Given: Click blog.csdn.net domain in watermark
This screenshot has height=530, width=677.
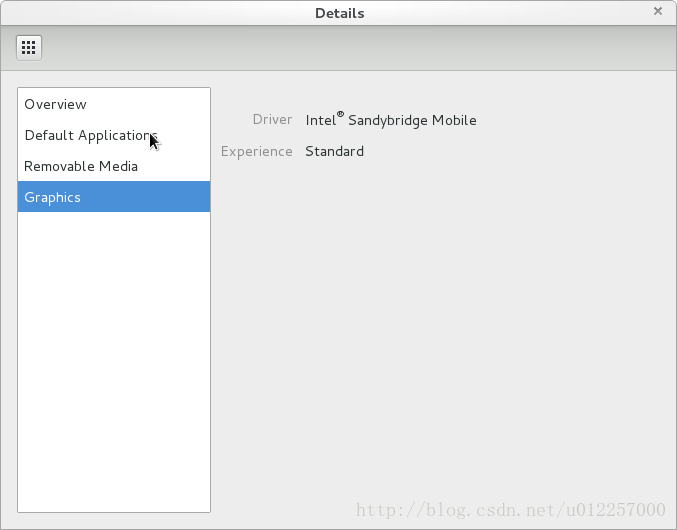Looking at the screenshot, I should (x=472, y=510).
